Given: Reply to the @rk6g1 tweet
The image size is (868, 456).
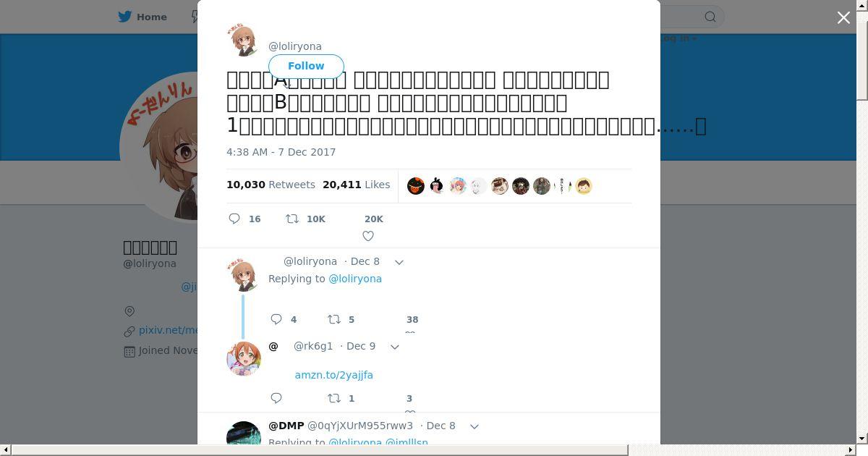Looking at the screenshot, I should pyautogui.click(x=276, y=398).
